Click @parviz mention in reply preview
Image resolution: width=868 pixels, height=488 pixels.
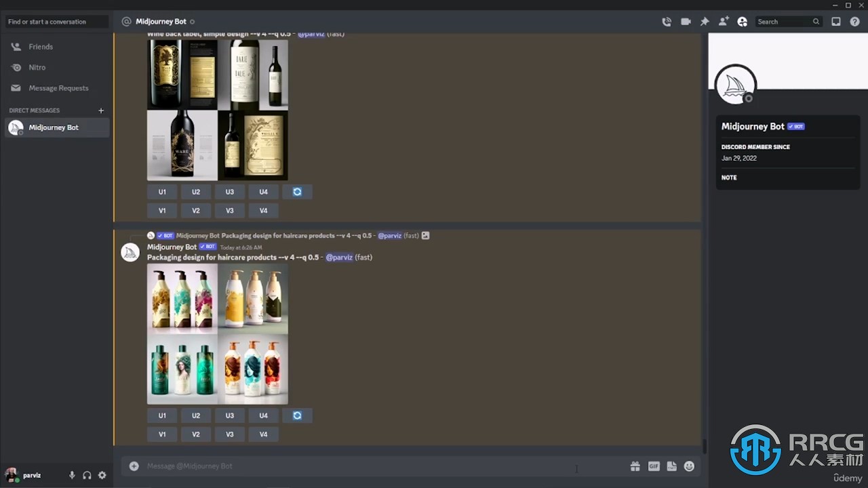(389, 236)
